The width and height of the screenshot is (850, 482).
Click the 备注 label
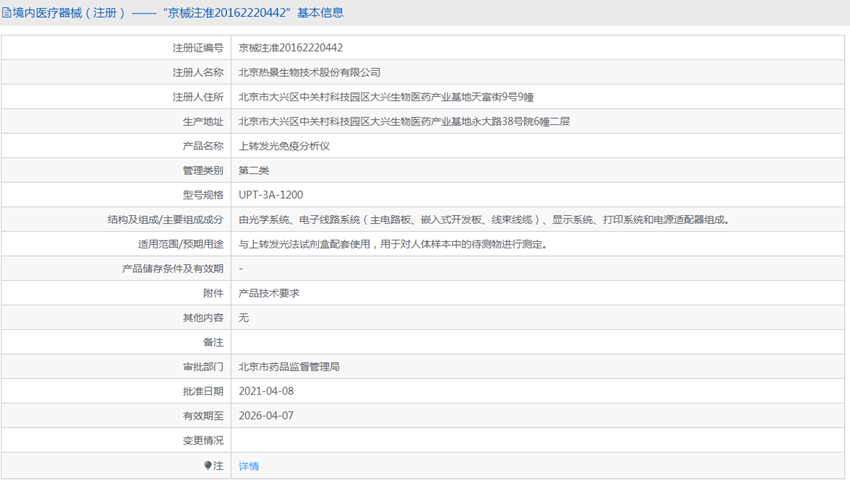(213, 342)
